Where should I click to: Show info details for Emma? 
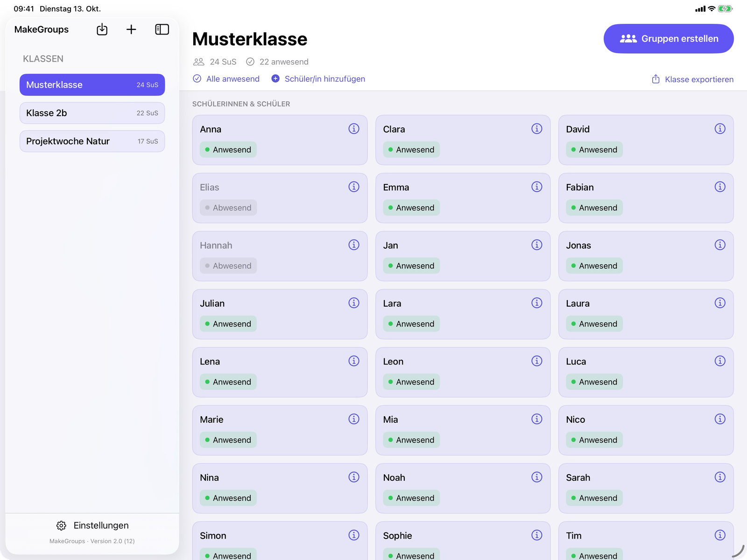537,187
